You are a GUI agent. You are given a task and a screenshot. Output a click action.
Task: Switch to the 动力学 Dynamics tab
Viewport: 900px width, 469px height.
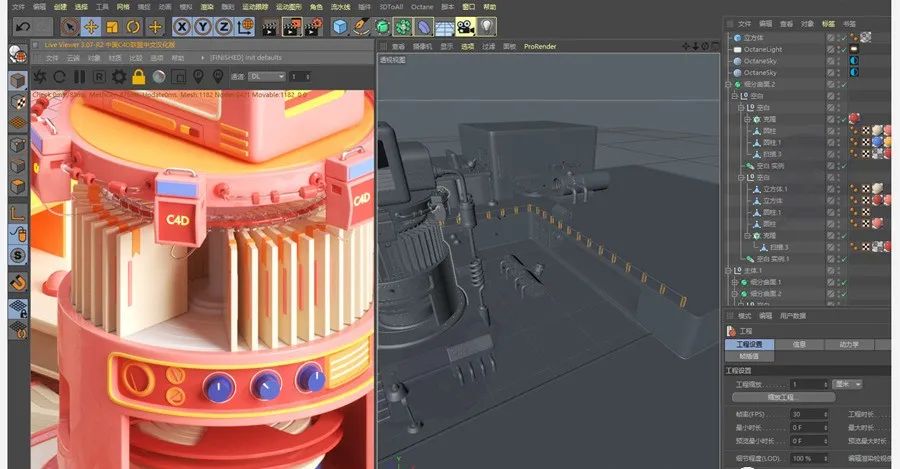[x=849, y=344]
